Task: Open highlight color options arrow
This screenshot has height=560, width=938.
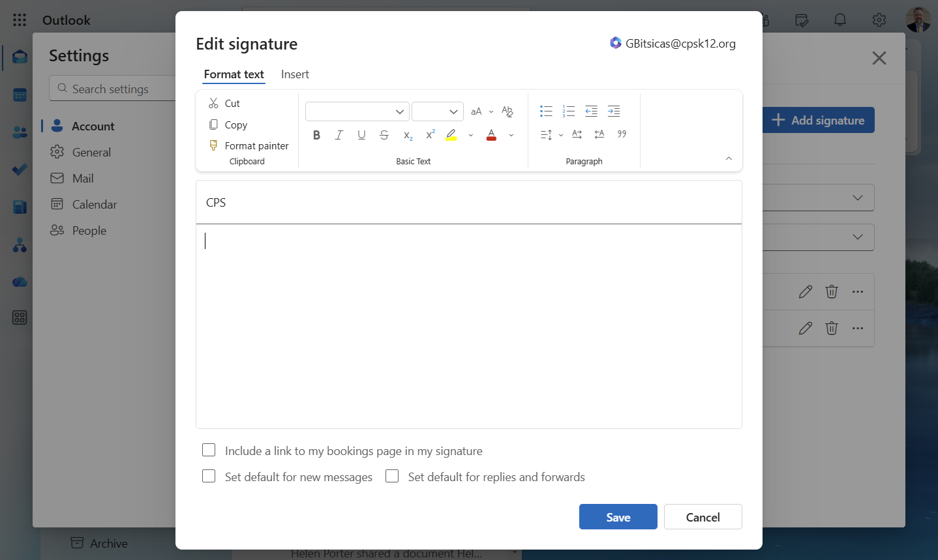Action: click(471, 135)
